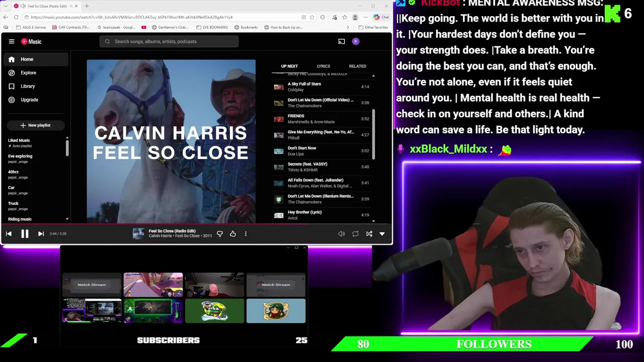The height and width of the screenshot is (362, 644).
Task: Play All Falls Down (feat. Juliander)
Action: tap(321, 184)
